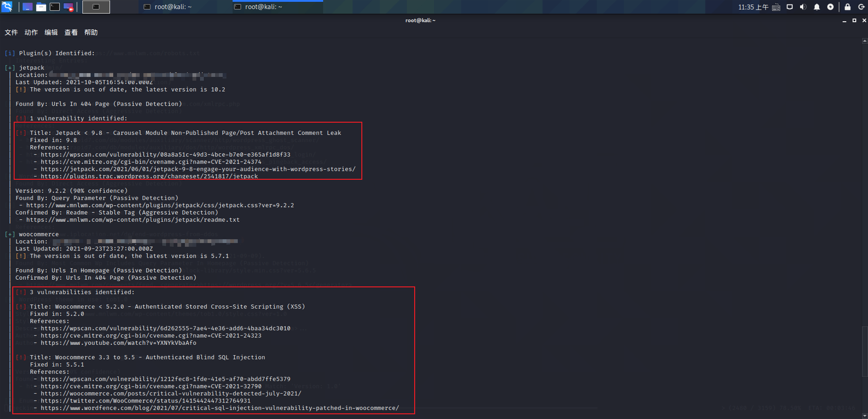The image size is (868, 419).
Task: Click the display/network tray icon
Action: tap(790, 7)
